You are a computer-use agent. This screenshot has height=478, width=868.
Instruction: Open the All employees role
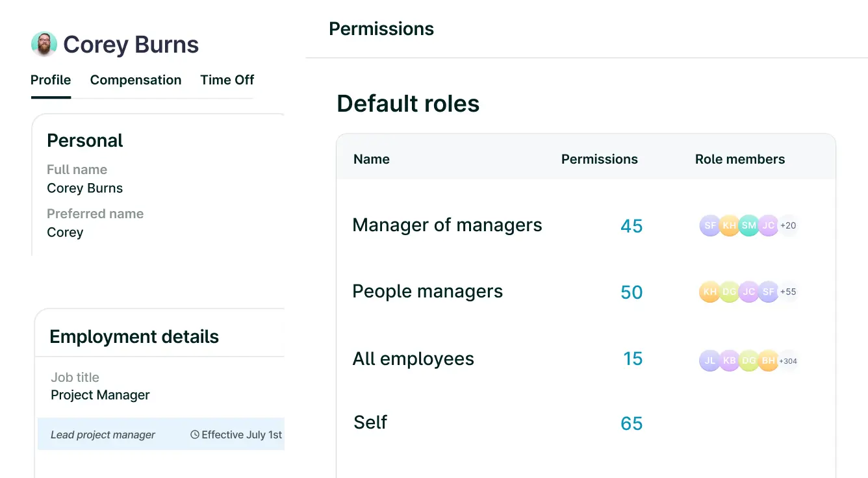pos(413,359)
